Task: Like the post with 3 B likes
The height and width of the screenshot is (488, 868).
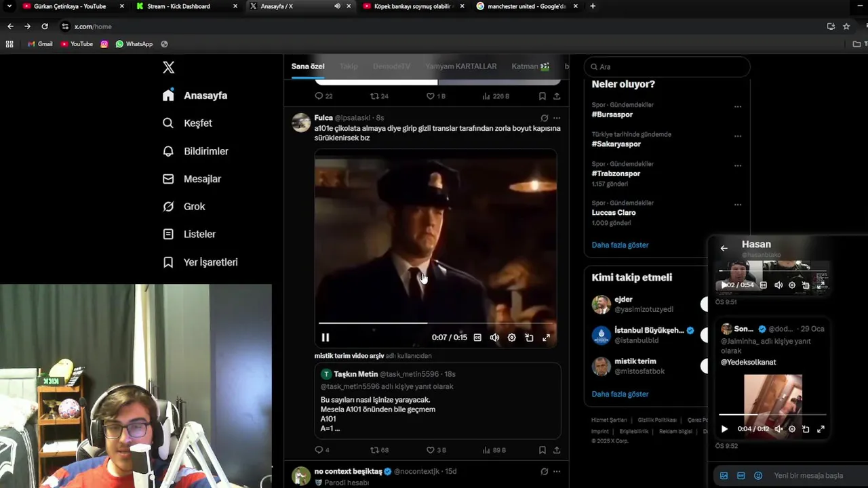Action: pyautogui.click(x=435, y=450)
